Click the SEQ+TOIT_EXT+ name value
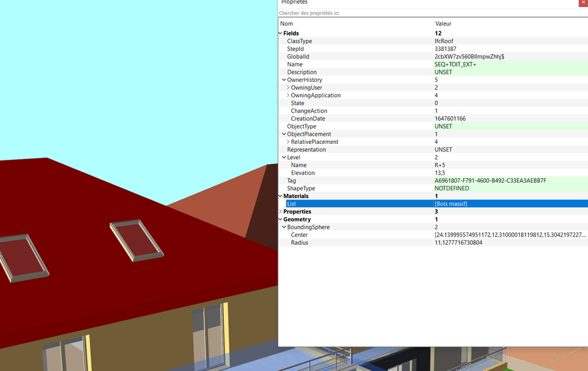588x371 pixels. click(455, 64)
